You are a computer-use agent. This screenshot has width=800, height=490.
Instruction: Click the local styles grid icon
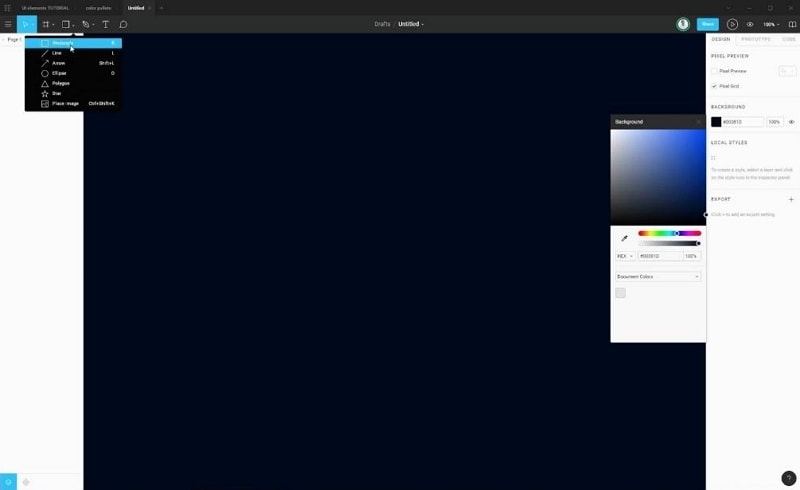713,158
